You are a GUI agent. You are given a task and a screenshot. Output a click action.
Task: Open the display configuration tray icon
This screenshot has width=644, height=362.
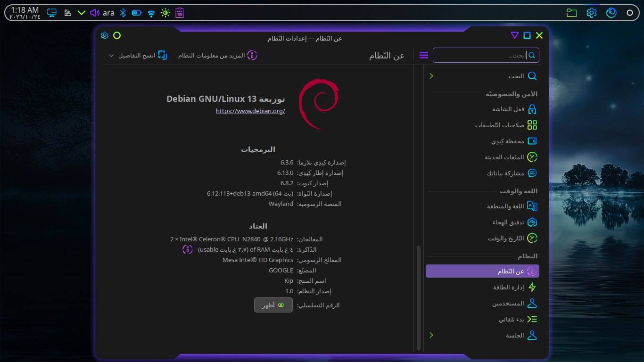point(52,13)
